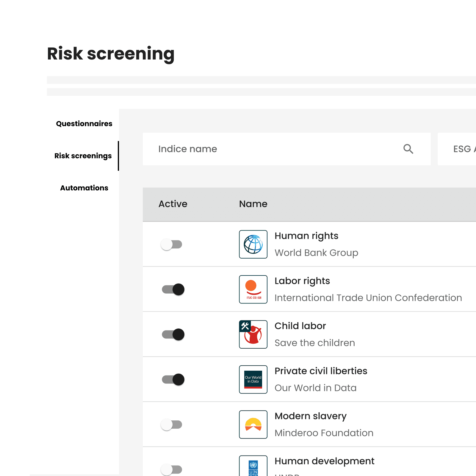The height and width of the screenshot is (476, 476).
Task: Click the Minderoo Foundation sunrise logo
Action: click(x=253, y=425)
